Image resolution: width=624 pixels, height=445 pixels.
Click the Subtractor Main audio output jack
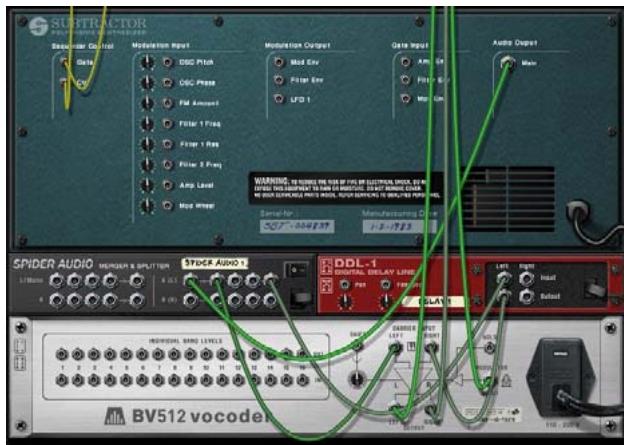(507, 62)
